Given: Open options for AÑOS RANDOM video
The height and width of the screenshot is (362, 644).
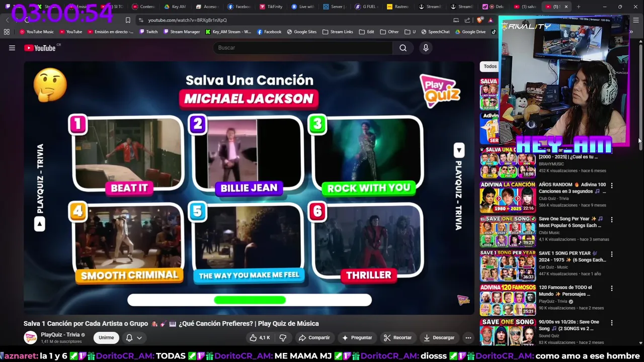Looking at the screenshot, I should [x=612, y=186].
